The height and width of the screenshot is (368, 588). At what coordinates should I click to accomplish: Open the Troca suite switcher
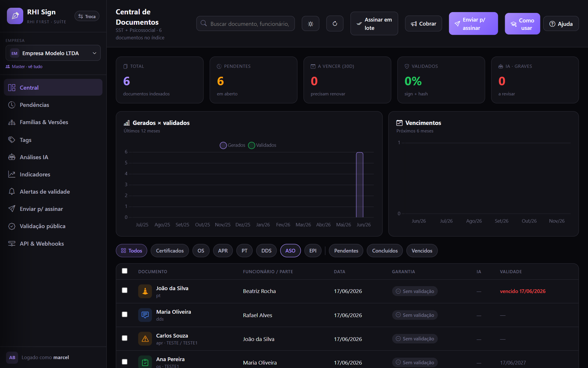[87, 16]
